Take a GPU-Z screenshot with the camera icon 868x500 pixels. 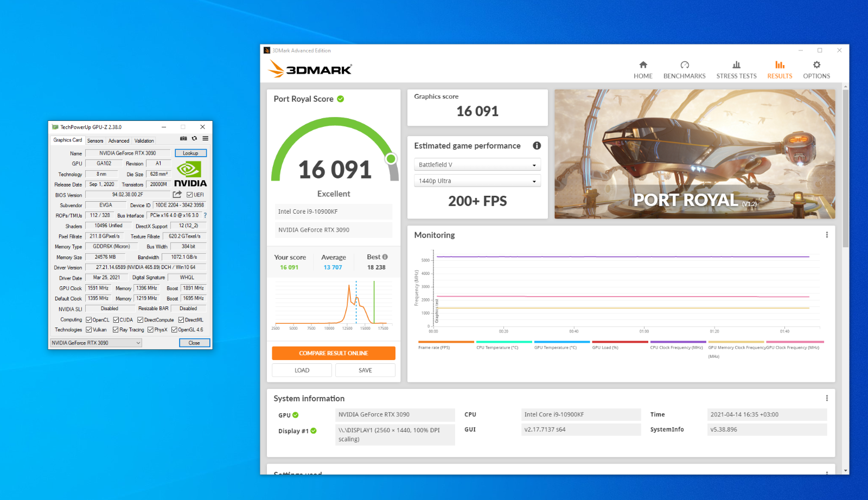click(x=183, y=138)
